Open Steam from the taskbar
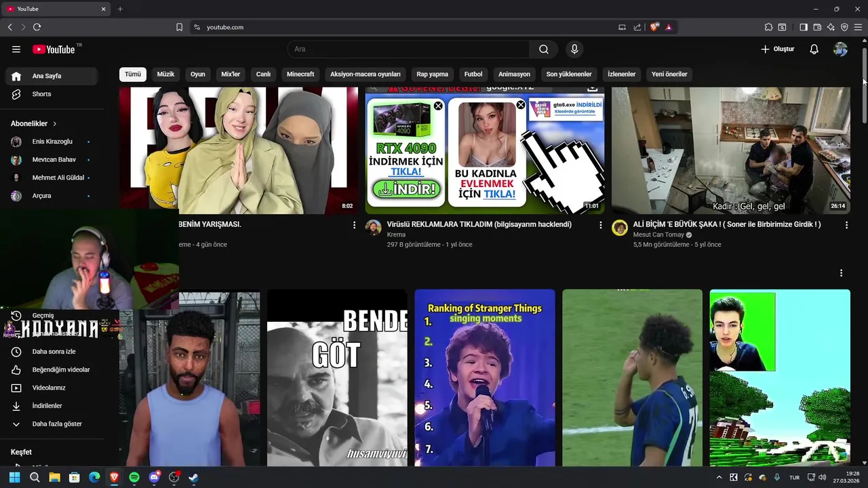The height and width of the screenshot is (488, 868). point(193,477)
